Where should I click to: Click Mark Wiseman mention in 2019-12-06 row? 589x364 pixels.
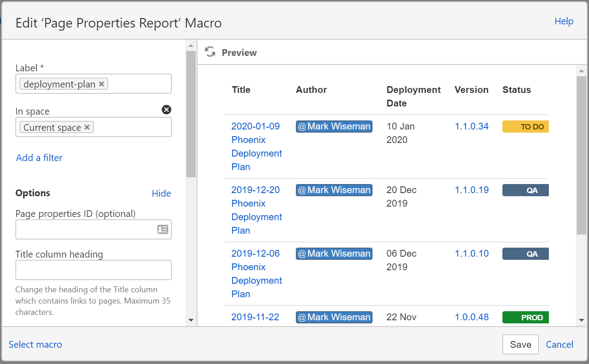[334, 253]
